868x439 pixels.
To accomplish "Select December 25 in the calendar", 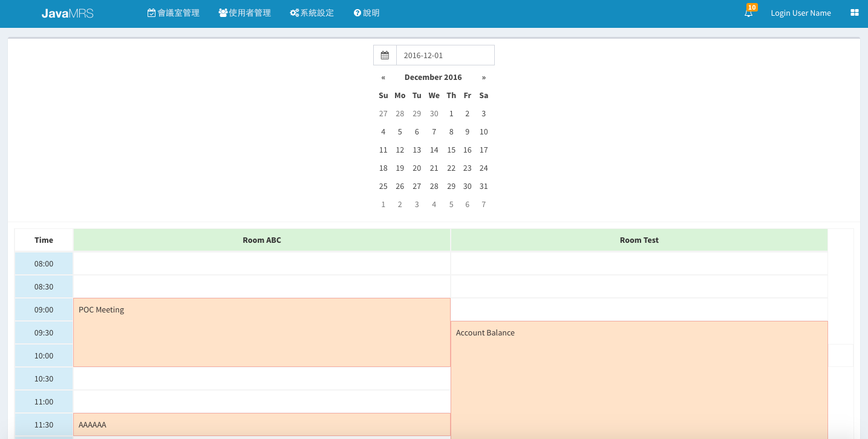I will tap(383, 186).
